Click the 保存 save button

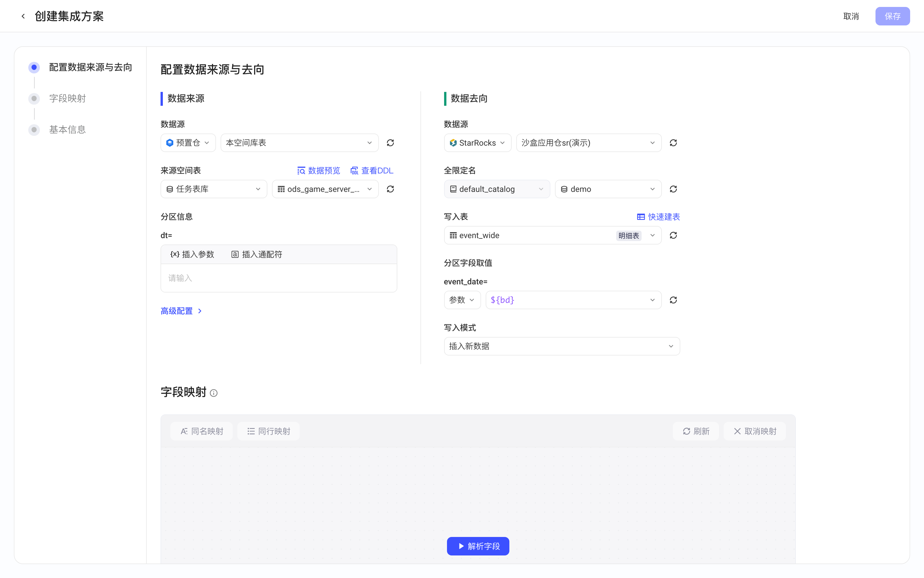[892, 16]
